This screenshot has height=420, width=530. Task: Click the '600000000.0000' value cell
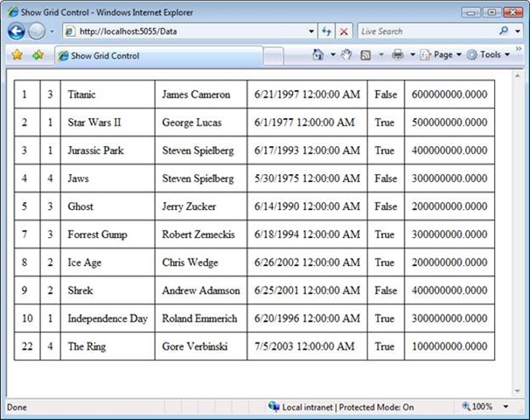click(x=450, y=94)
